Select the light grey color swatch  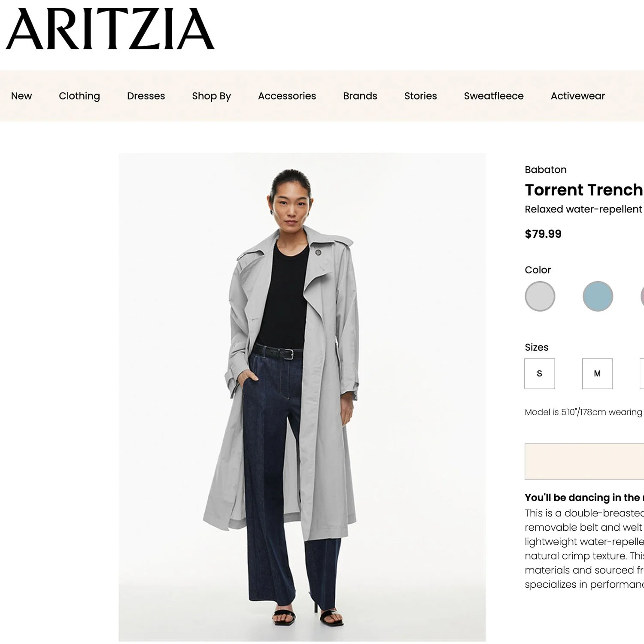tap(540, 296)
